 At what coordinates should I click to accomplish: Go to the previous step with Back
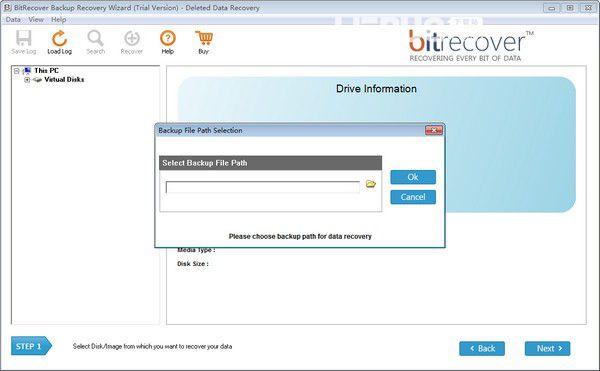482,348
